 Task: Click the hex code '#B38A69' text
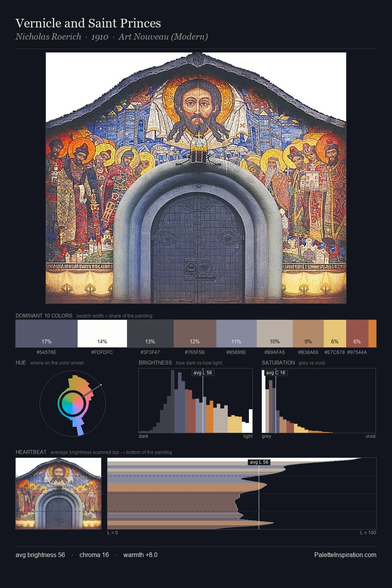(308, 352)
